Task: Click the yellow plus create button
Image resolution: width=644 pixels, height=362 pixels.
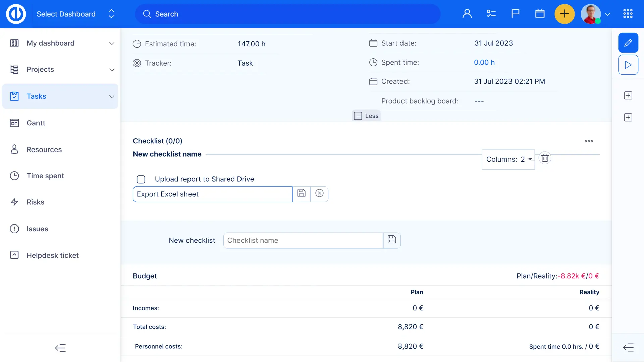Action: [565, 14]
